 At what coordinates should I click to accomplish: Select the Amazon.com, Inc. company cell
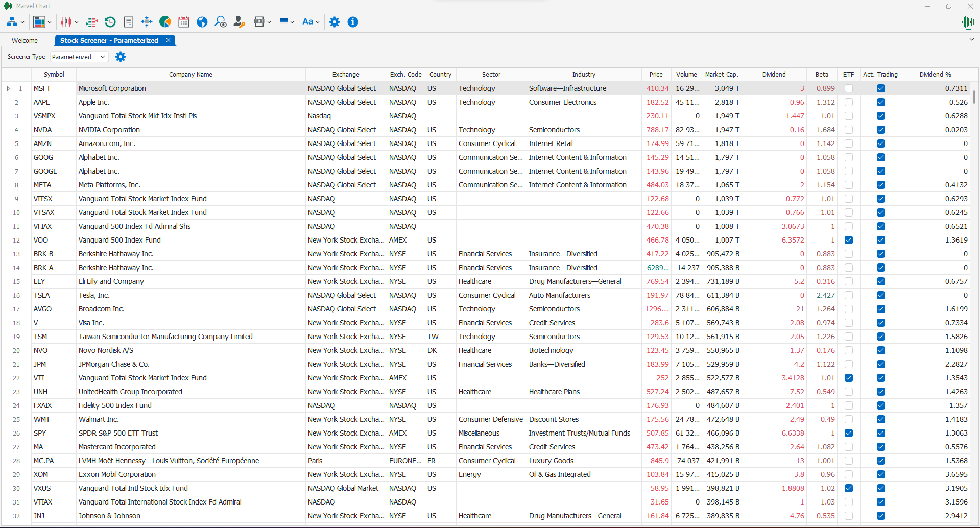click(190, 143)
